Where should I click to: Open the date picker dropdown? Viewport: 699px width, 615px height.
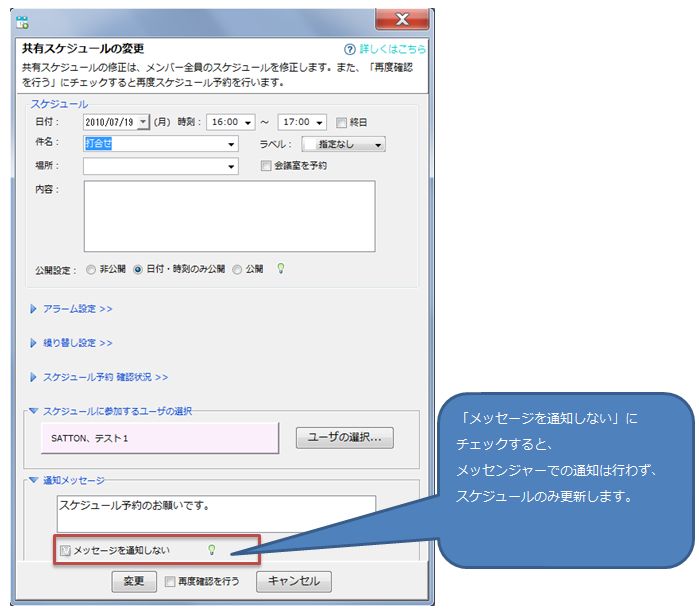click(x=143, y=122)
